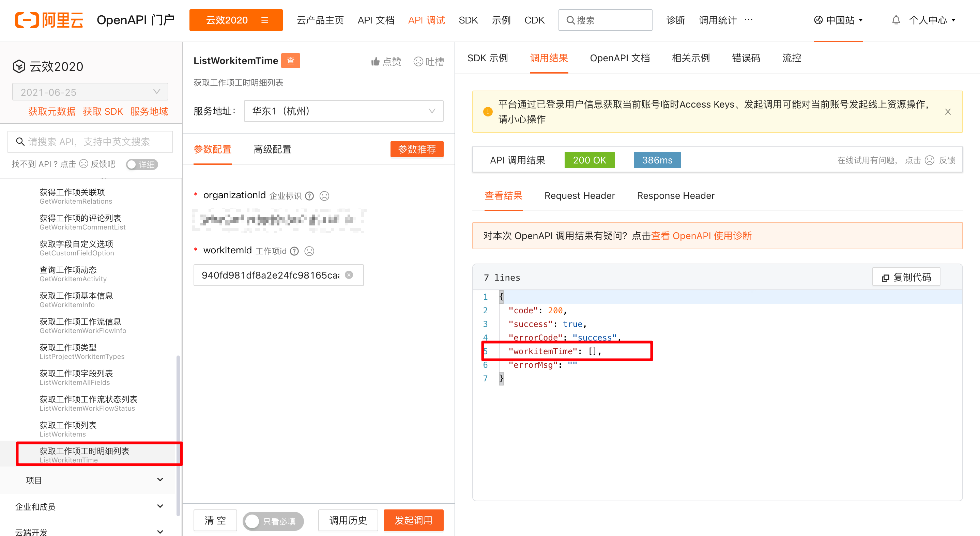Click the notification bell icon
This screenshot has height=536, width=980.
[895, 20]
